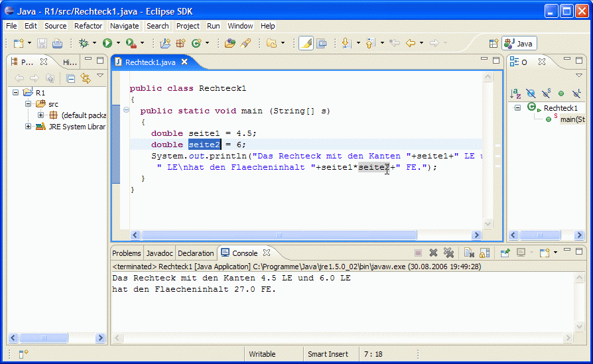The width and height of the screenshot is (593, 364).
Task: Expand the JRE System Library node
Action: (x=29, y=127)
